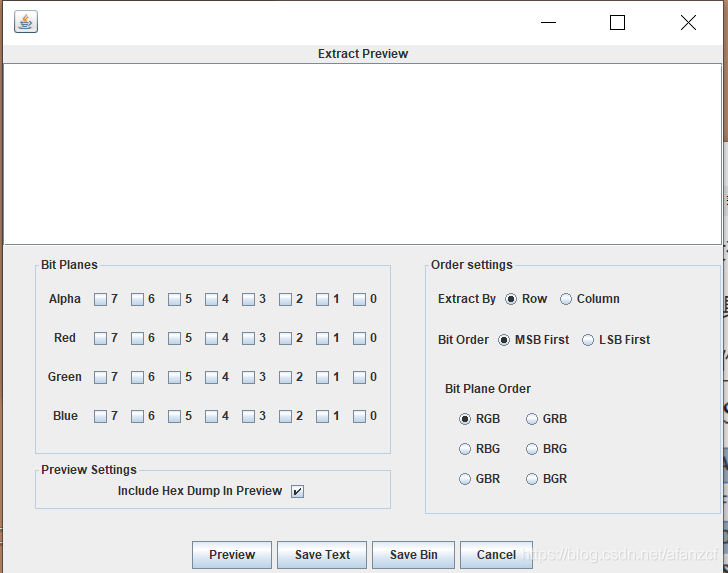728x573 pixels.
Task: Enable Blue bit plane 6
Action: pyautogui.click(x=137, y=417)
